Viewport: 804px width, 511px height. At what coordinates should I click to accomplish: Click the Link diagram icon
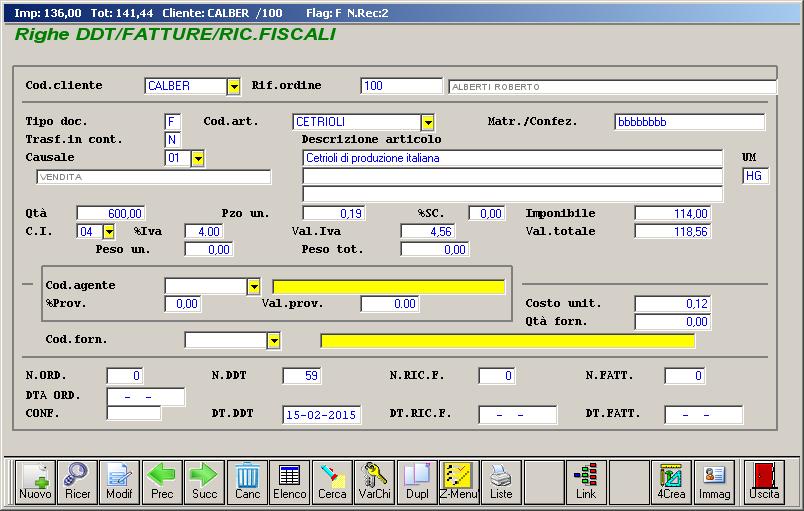586,482
